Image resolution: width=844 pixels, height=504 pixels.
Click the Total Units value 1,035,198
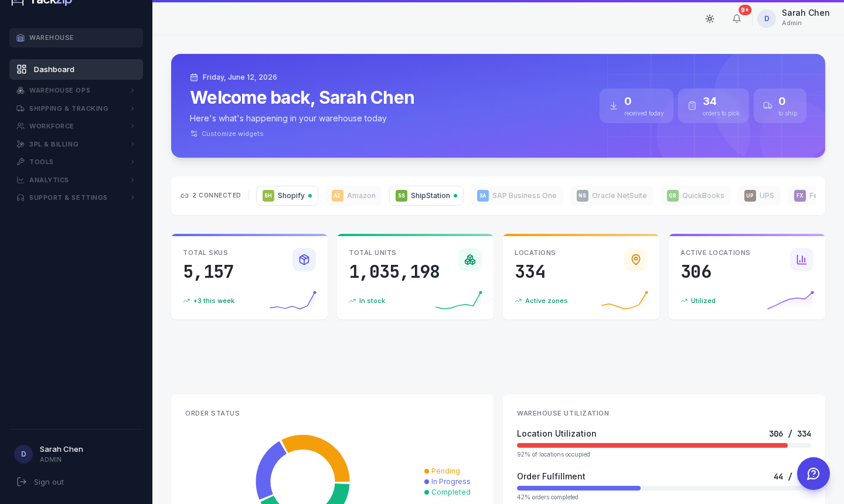pyautogui.click(x=394, y=272)
